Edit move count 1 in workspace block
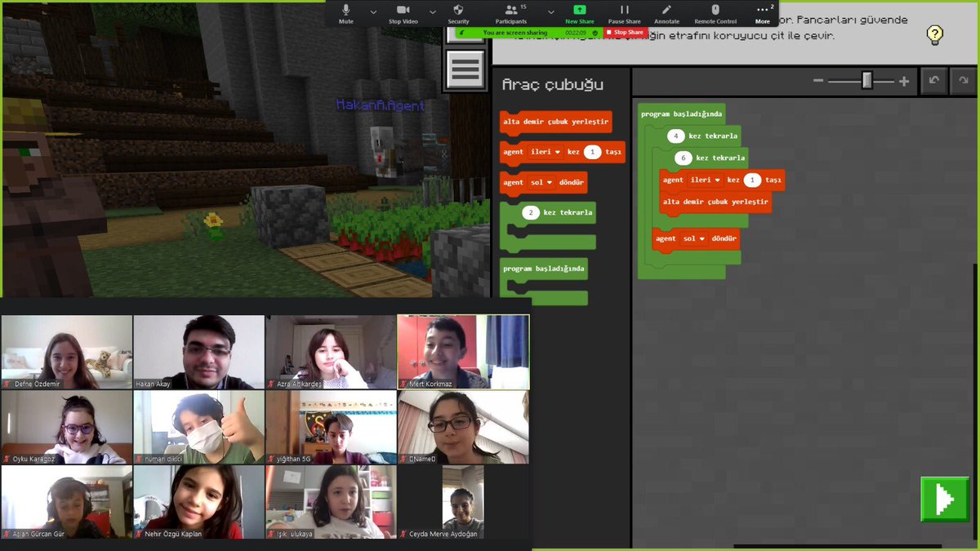 click(x=752, y=180)
